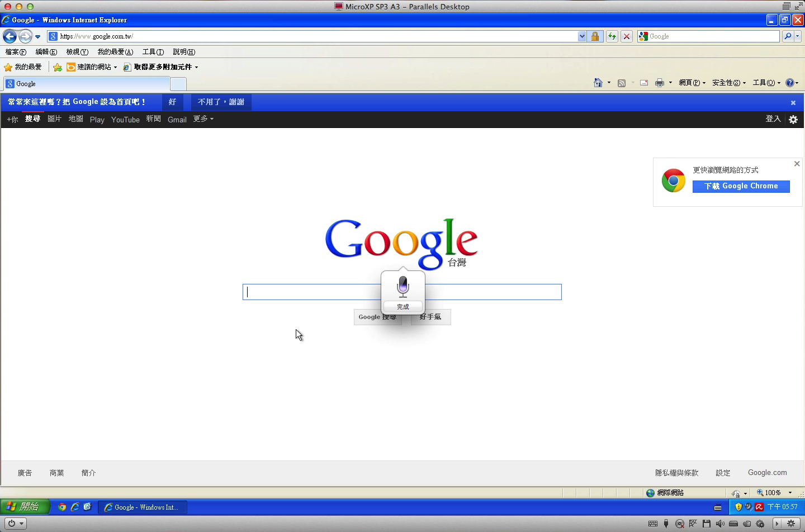Click the address bar showing google.com.tw
The height and width of the screenshot is (532, 805).
click(313, 36)
